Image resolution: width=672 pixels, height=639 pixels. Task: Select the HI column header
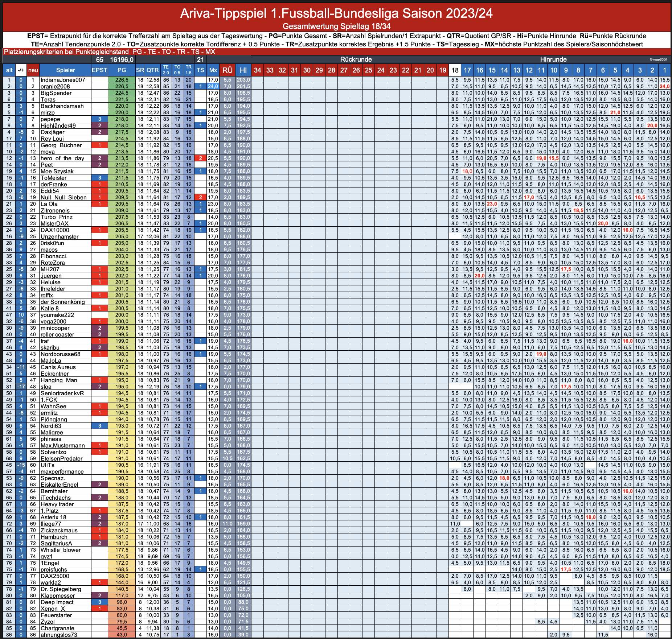coord(243,70)
